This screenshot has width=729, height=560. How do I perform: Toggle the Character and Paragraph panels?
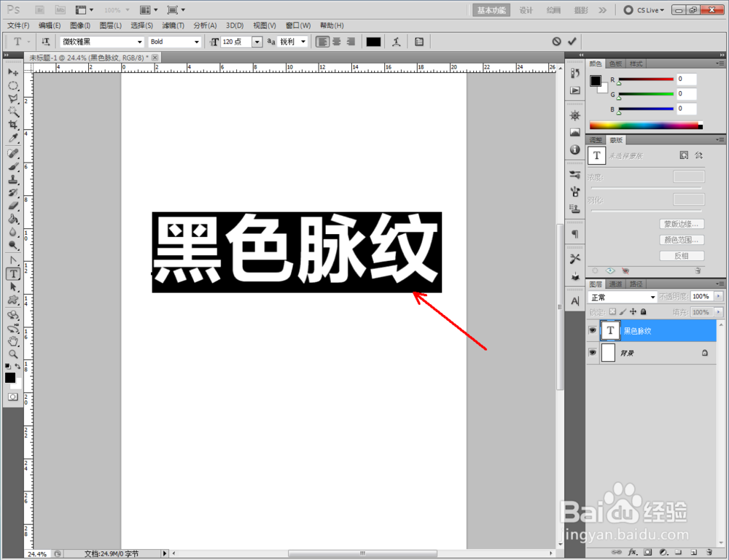click(x=419, y=42)
